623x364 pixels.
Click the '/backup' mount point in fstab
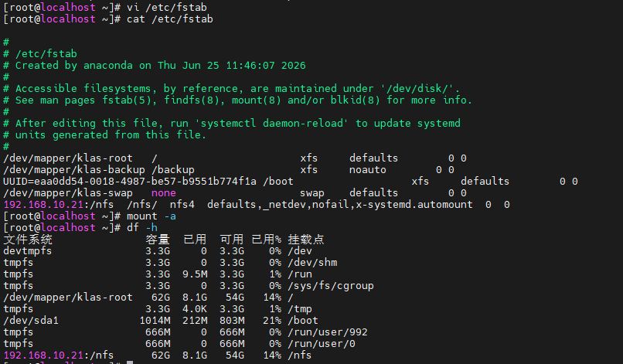173,170
